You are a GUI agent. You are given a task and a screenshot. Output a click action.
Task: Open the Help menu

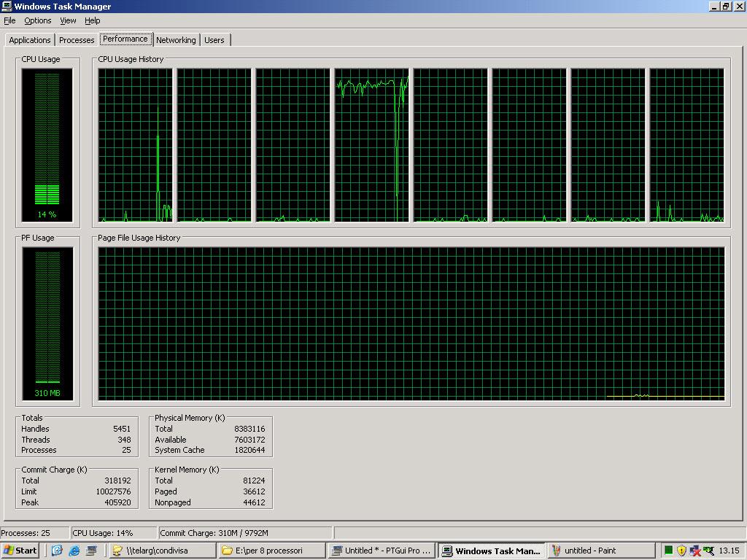[x=93, y=20]
